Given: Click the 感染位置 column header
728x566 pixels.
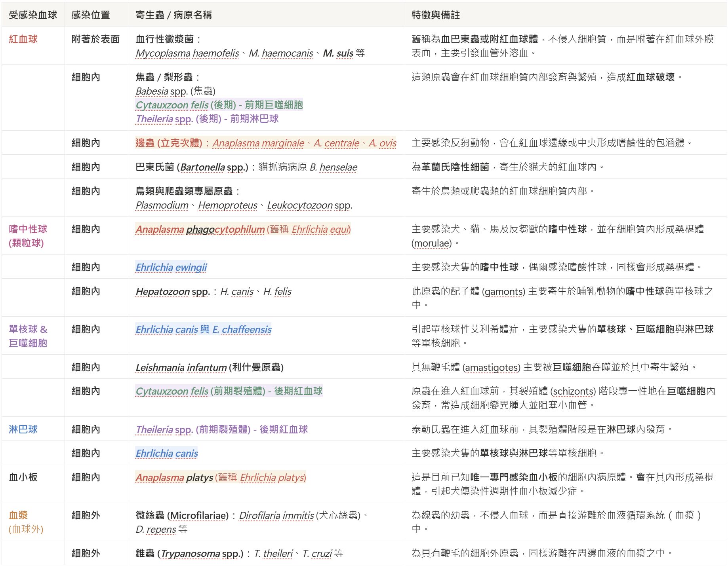Looking at the screenshot, I should pyautogui.click(x=91, y=15).
